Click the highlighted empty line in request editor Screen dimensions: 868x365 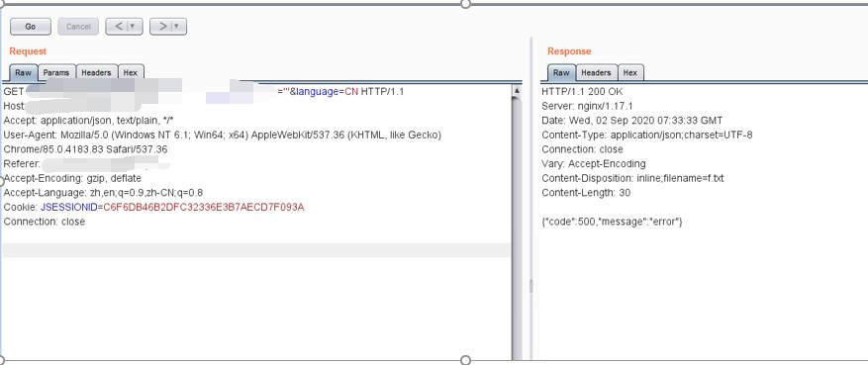tap(256, 250)
